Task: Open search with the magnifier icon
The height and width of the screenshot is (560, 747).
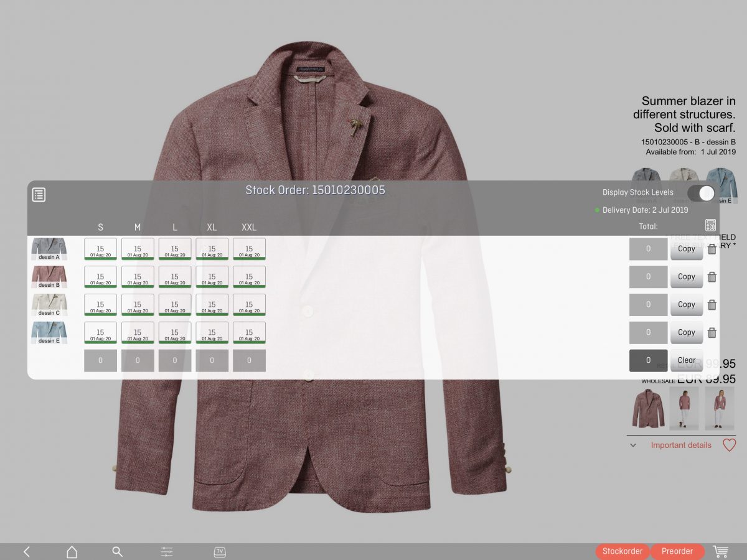Action: (x=117, y=551)
